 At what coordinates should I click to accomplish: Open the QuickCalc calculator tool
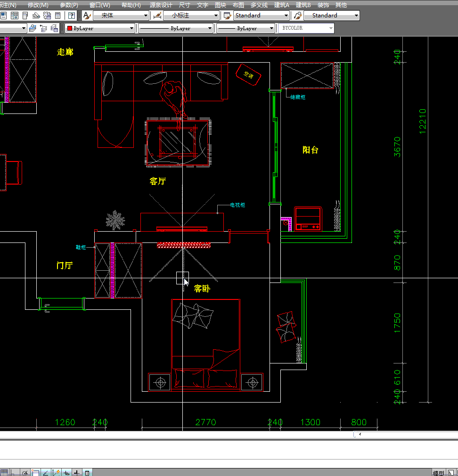[x=57, y=16]
